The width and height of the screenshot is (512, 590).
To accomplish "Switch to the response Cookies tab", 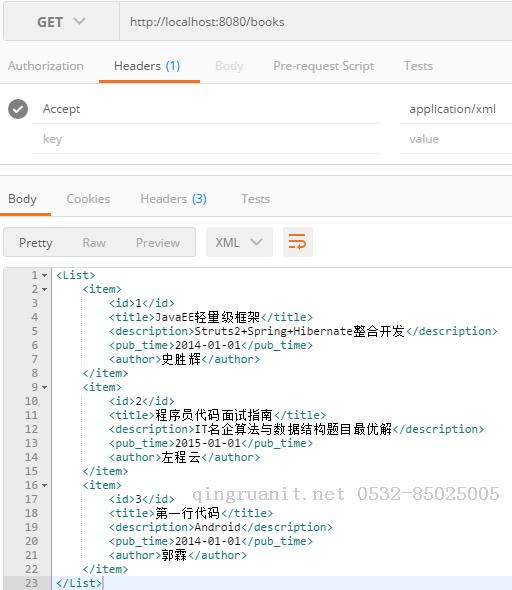I will (88, 199).
